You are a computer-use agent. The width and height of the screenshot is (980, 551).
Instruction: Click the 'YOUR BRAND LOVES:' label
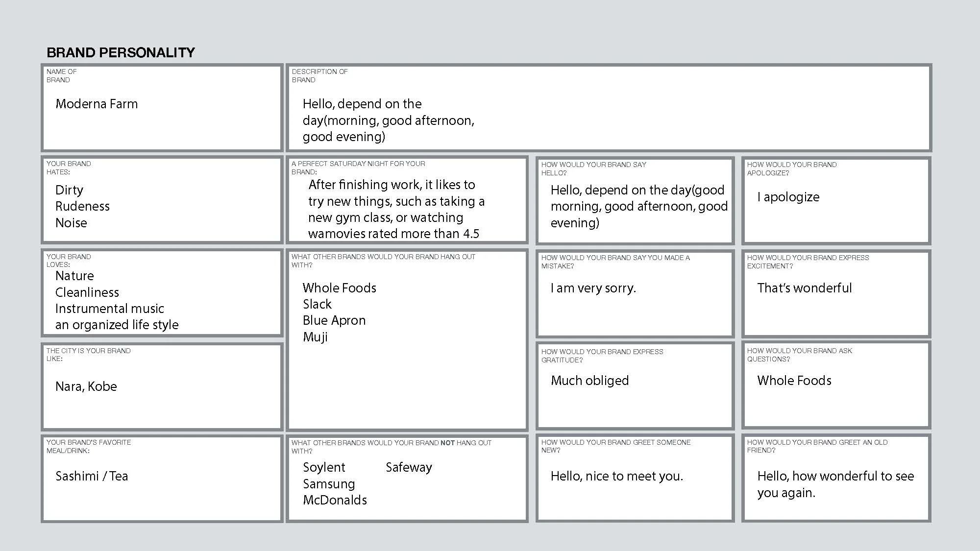69,260
